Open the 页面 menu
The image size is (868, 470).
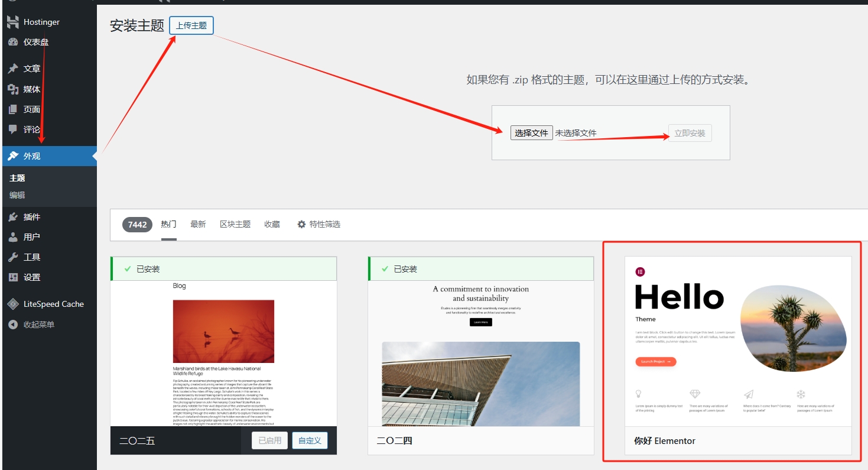[50, 109]
